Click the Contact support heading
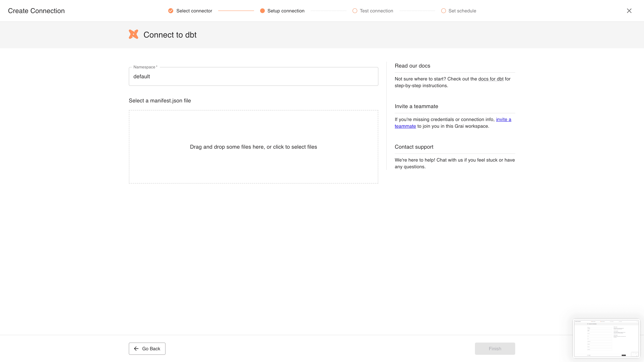This screenshot has height=362, width=644. pos(414,147)
